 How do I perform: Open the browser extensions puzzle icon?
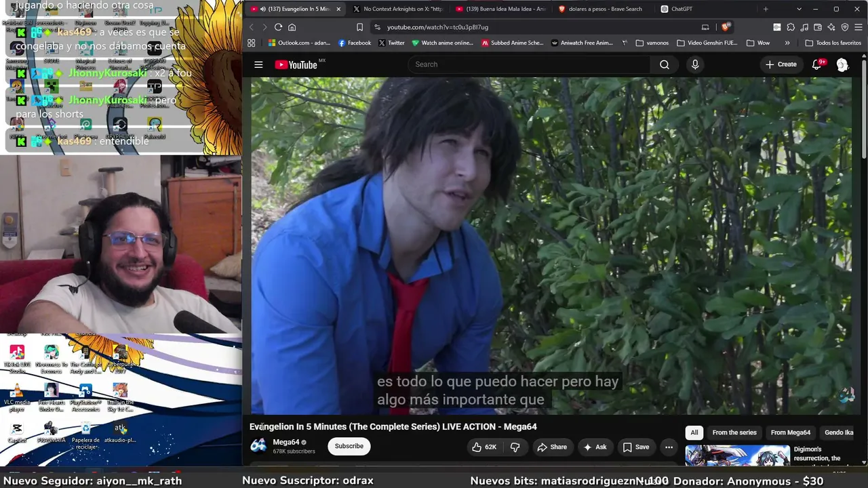(x=791, y=27)
